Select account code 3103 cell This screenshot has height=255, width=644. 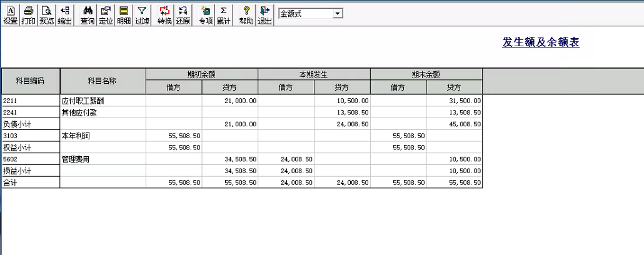(31, 136)
